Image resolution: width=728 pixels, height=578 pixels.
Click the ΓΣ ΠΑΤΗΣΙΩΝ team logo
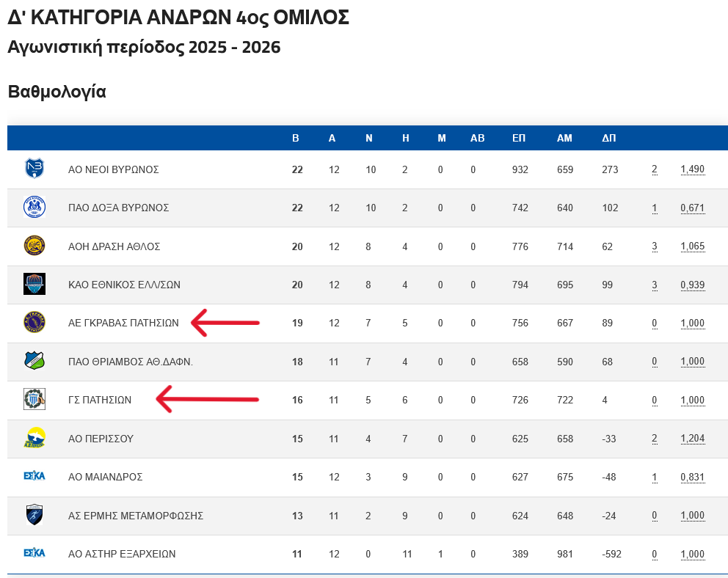pyautogui.click(x=34, y=400)
